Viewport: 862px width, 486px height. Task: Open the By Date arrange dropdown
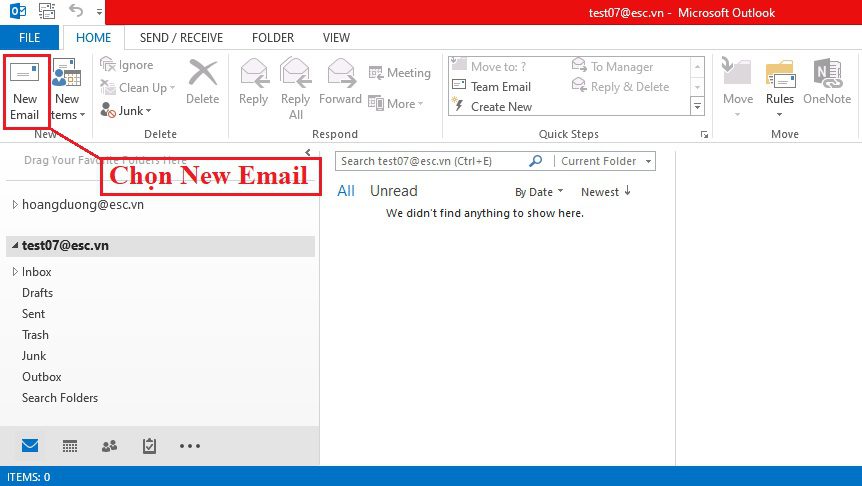tap(539, 192)
